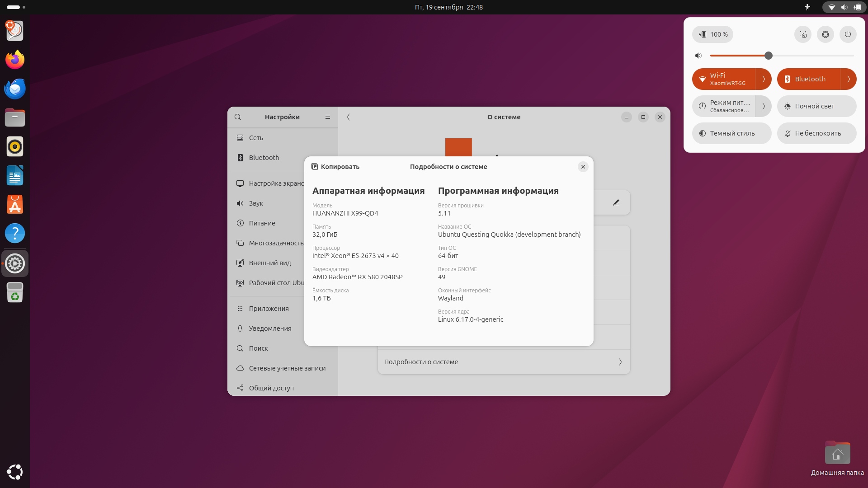Click the clock Пт, 19 сентября 22:48
The height and width of the screenshot is (488, 868).
448,7
